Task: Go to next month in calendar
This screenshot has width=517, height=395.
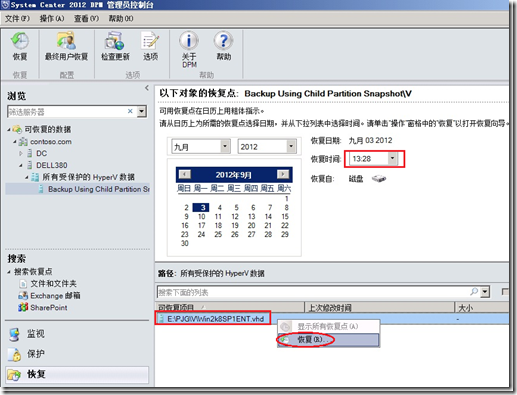Action: click(283, 174)
